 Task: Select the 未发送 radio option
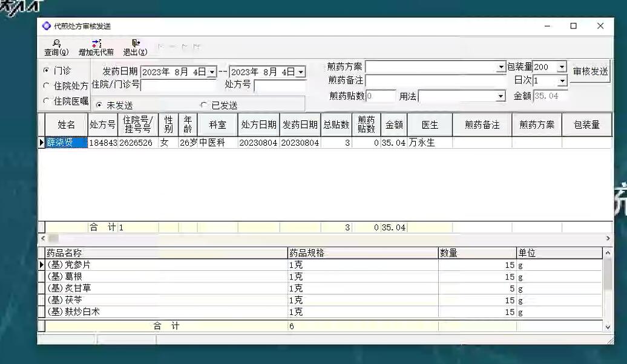click(99, 105)
